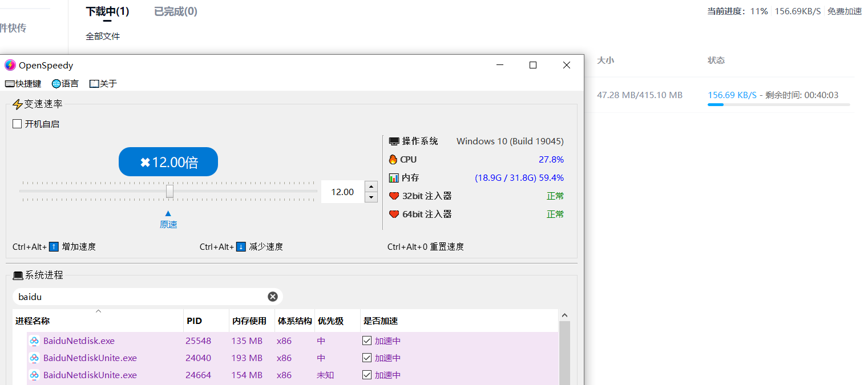868x385 pixels.
Task: Open the 语言 language menu
Action: (65, 84)
